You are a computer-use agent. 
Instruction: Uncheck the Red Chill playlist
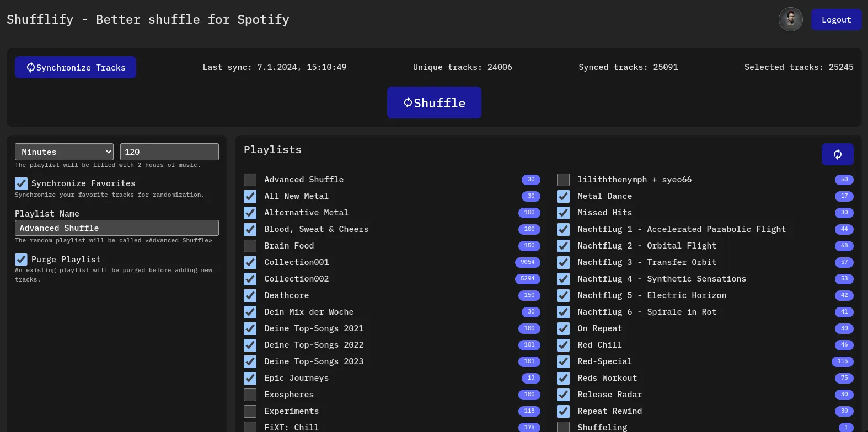(563, 345)
